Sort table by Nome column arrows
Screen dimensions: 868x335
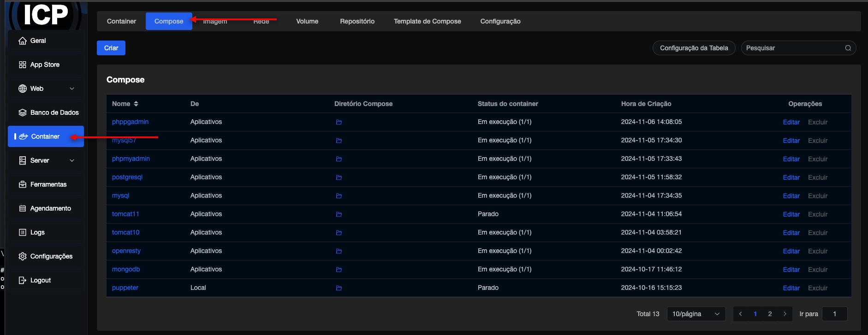click(x=136, y=104)
